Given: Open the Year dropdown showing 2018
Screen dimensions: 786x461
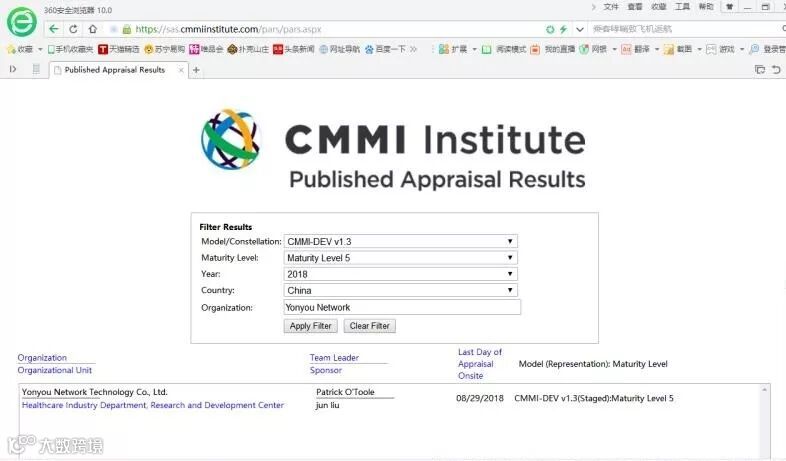Looking at the screenshot, I should [401, 274].
